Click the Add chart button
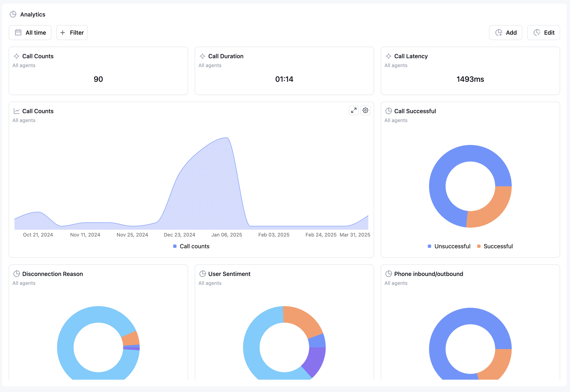Screen dimensions: 570x392 505,32
